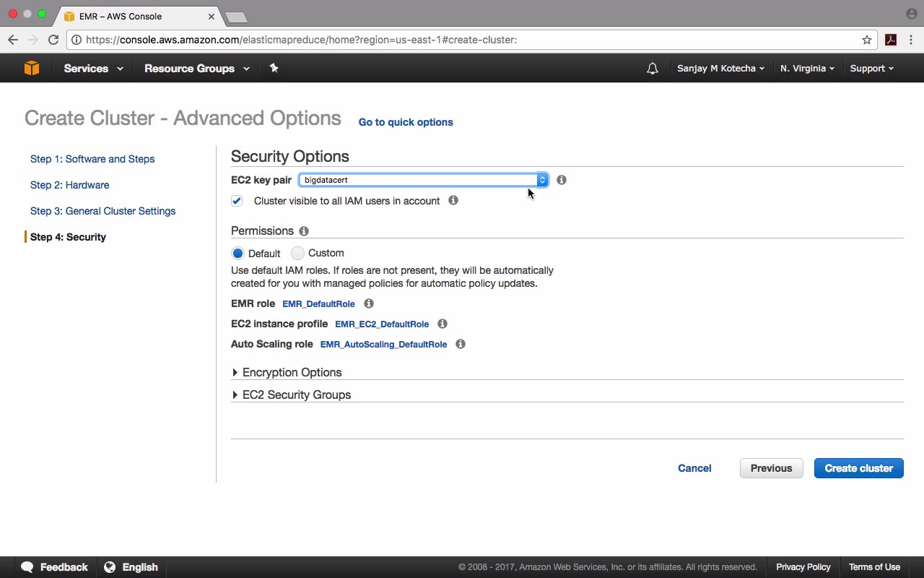Click the AWS orange cube home icon
This screenshot has height=578, width=924.
point(32,68)
